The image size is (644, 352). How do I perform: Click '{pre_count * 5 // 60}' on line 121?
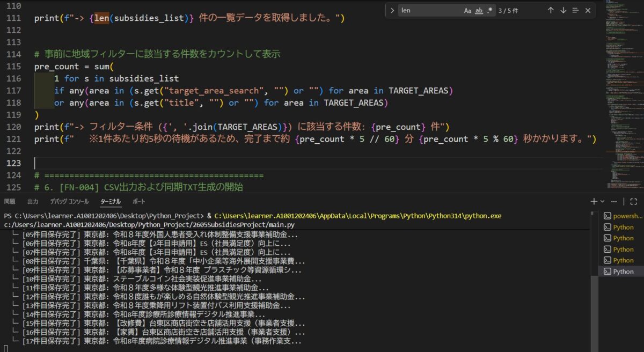pyautogui.click(x=347, y=138)
